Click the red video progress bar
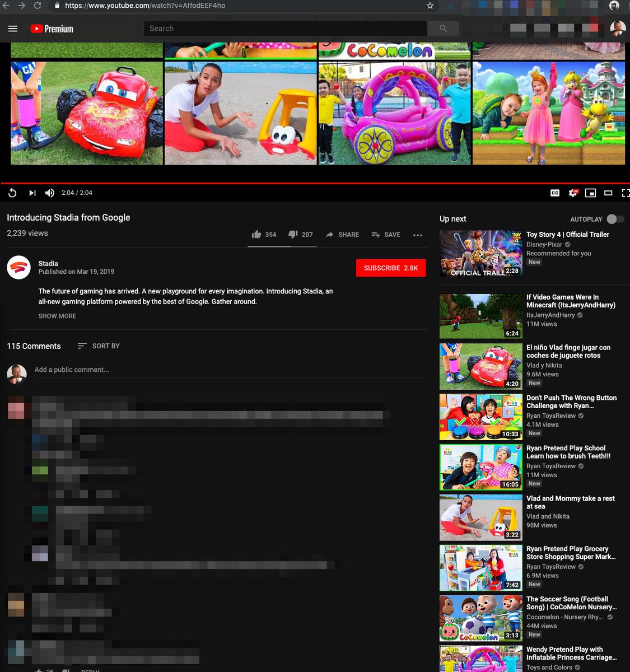 315,183
